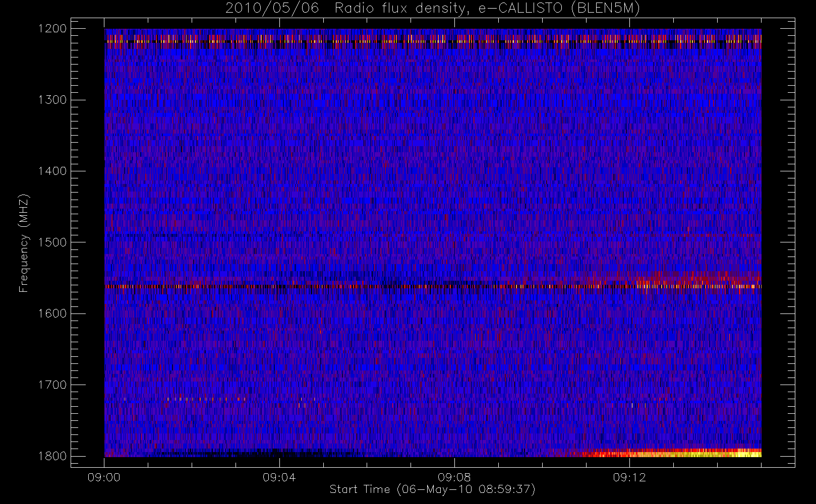Click the 09:12 time tick label
Viewport: 816px width, 504px height.
click(629, 477)
